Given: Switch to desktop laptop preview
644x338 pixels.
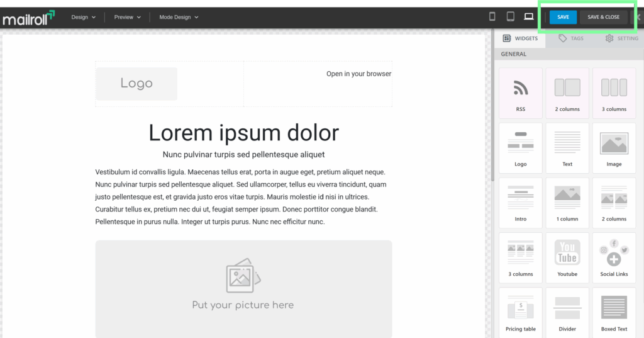Looking at the screenshot, I should (x=529, y=17).
